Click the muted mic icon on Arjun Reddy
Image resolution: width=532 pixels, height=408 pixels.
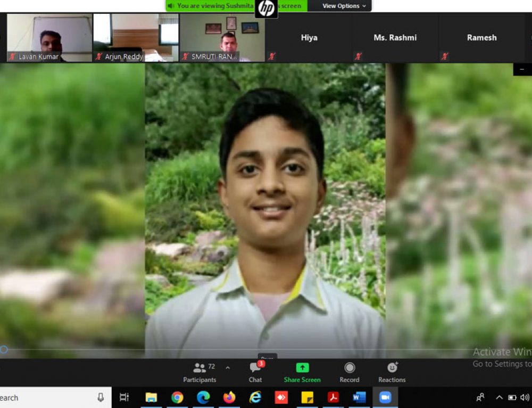point(99,56)
